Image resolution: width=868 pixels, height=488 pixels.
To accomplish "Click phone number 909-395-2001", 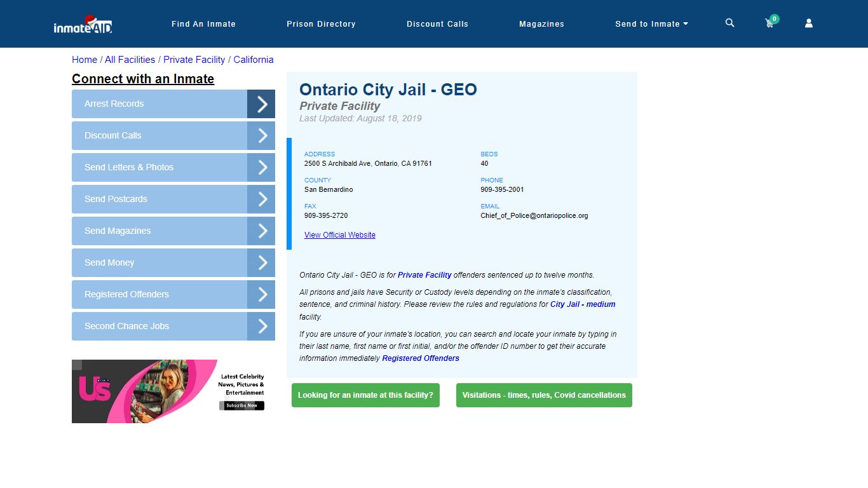I will pos(502,189).
